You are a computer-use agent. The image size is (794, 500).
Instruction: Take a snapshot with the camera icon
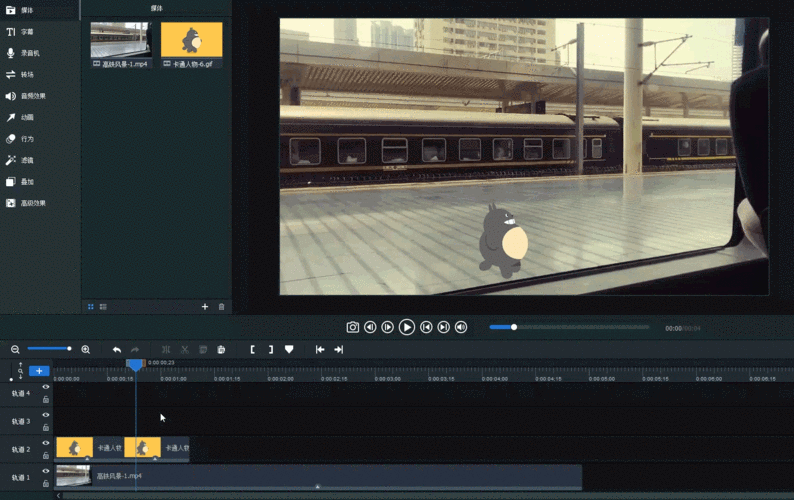pyautogui.click(x=353, y=327)
